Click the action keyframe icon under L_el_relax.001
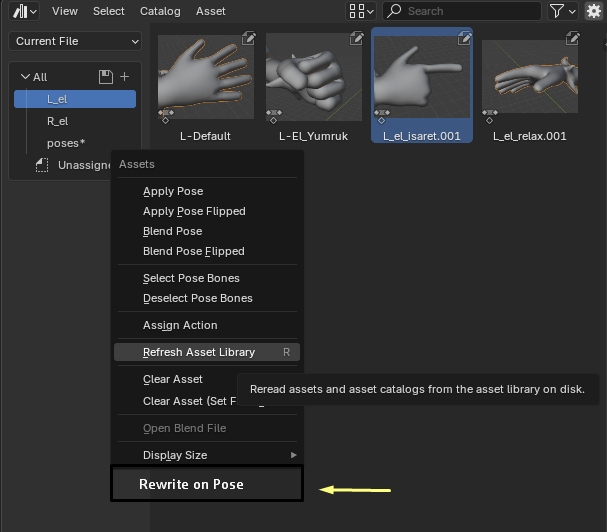 [490, 116]
